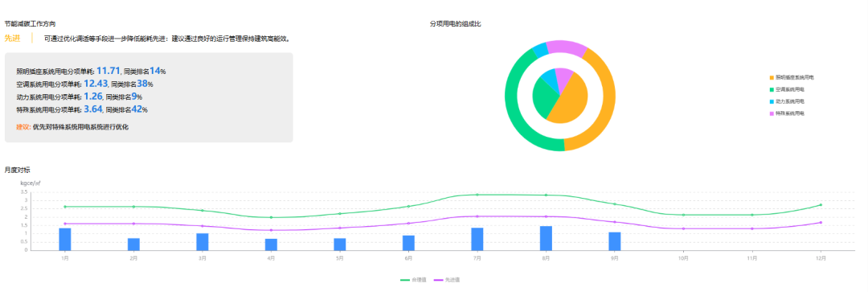The width and height of the screenshot is (868, 292).
Task: Click the green line point at 7月
Action: click(x=477, y=195)
